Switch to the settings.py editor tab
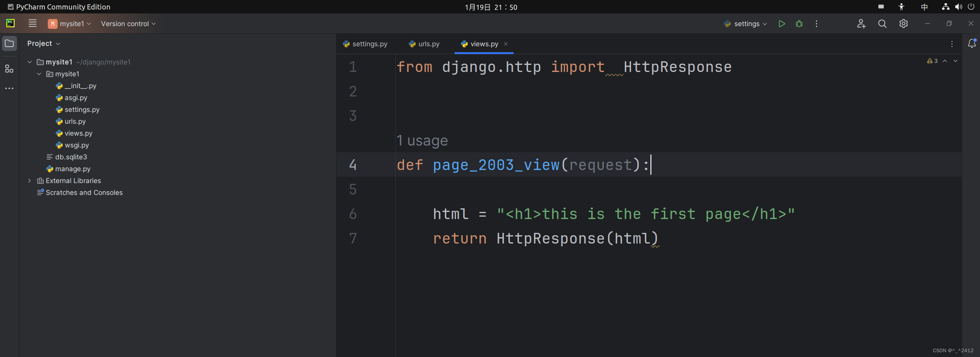Viewport: 980px width, 357px height. click(365, 44)
